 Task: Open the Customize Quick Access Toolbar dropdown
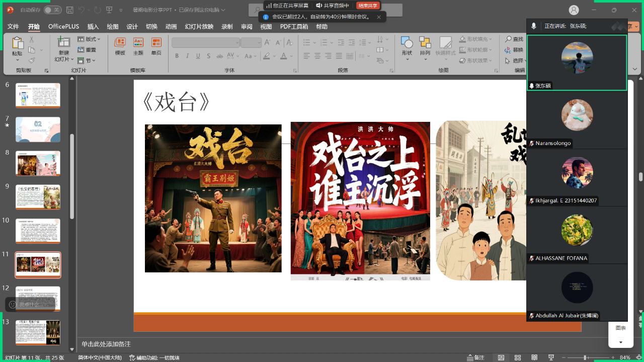(x=121, y=10)
